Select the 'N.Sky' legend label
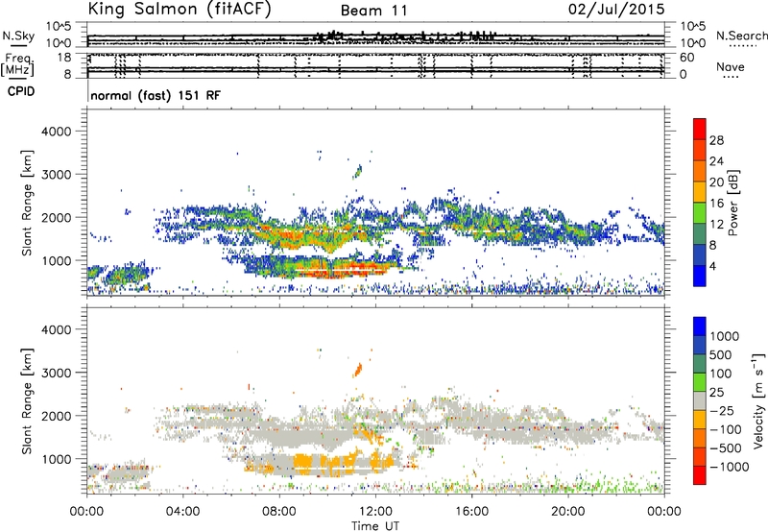768x532 pixels. (x=18, y=36)
